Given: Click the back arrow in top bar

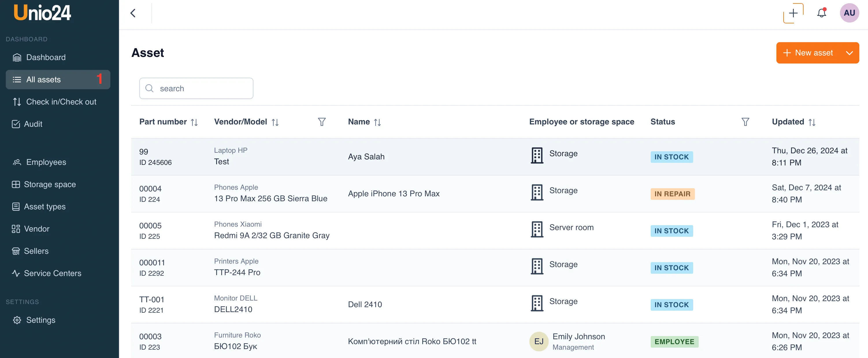Looking at the screenshot, I should click(133, 13).
